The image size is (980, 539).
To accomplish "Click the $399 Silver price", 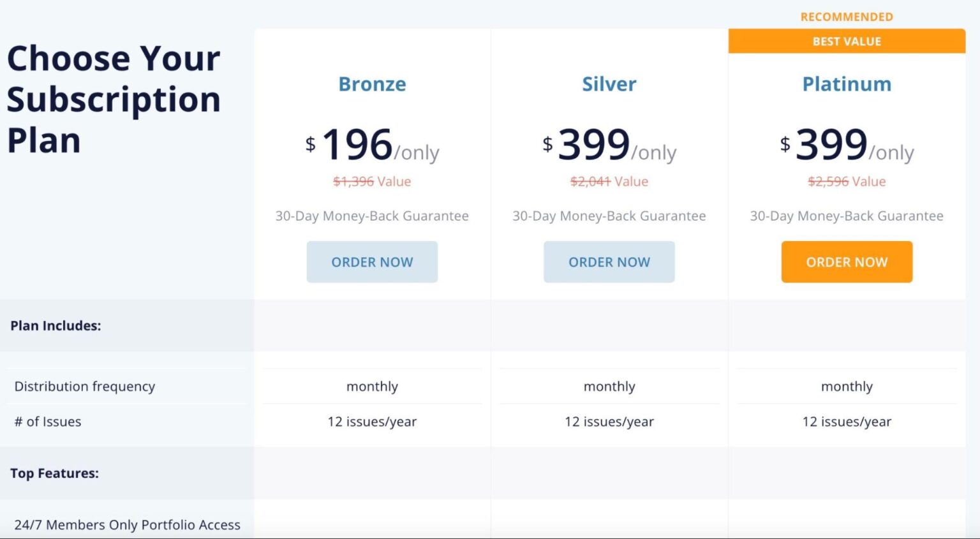I will pos(609,145).
